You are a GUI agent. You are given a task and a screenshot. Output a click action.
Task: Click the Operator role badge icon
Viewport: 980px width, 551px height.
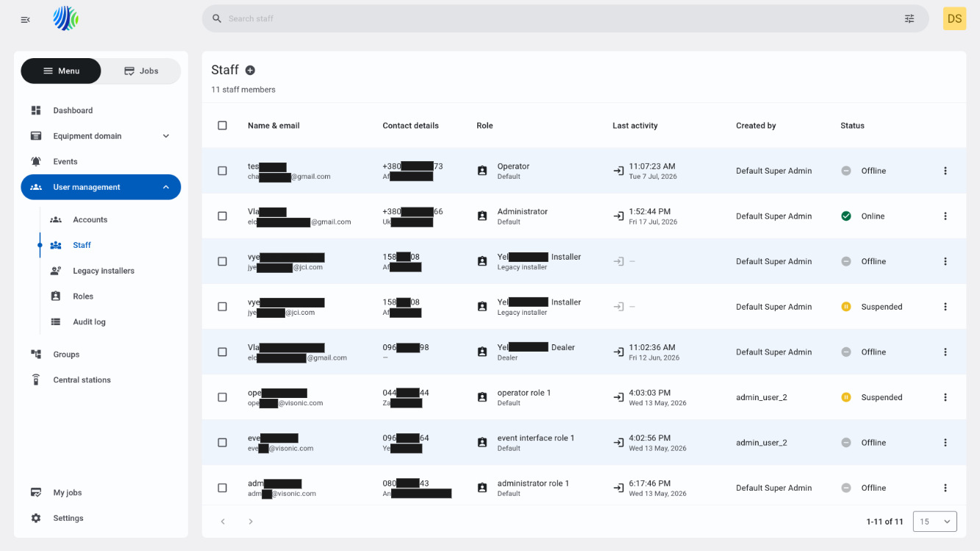point(482,171)
